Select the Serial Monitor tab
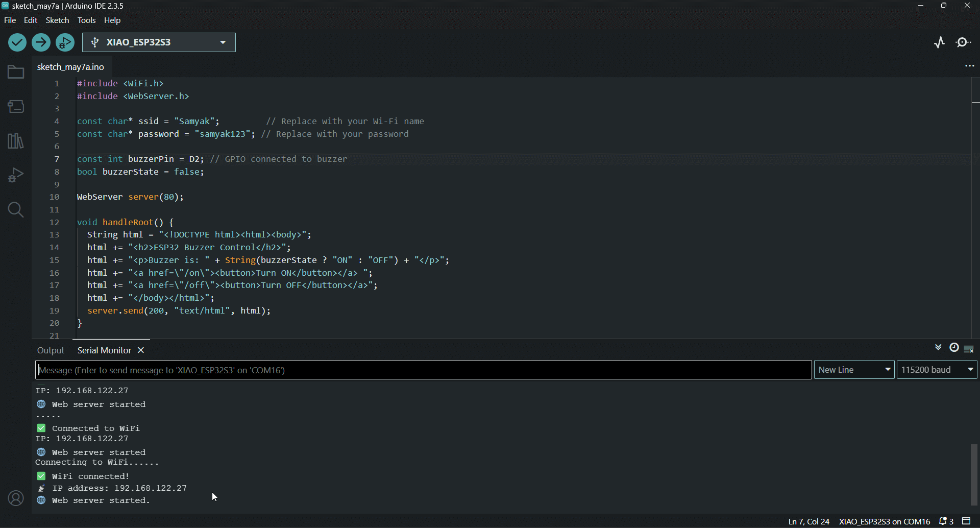Viewport: 980px width, 528px height. [x=104, y=350]
